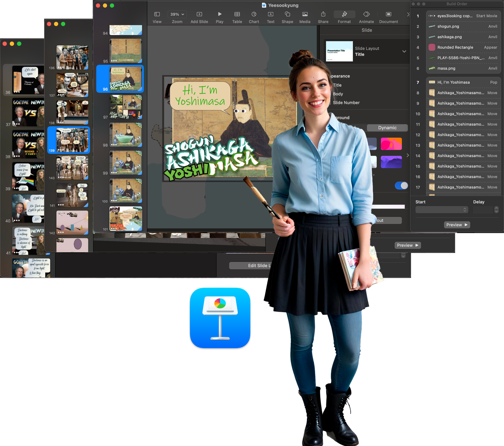The width and height of the screenshot is (504, 446).
Task: Select the Dynamic background tab
Action: (x=387, y=128)
